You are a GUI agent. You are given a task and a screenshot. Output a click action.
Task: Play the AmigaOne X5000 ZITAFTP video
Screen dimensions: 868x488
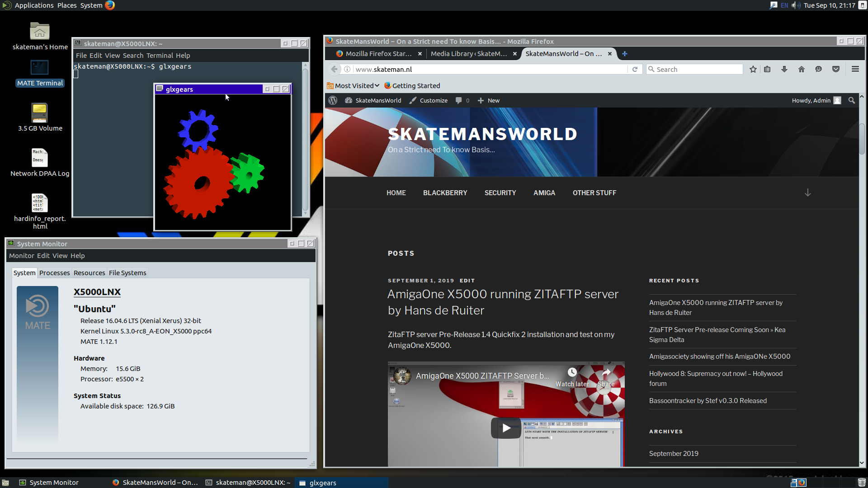(506, 427)
